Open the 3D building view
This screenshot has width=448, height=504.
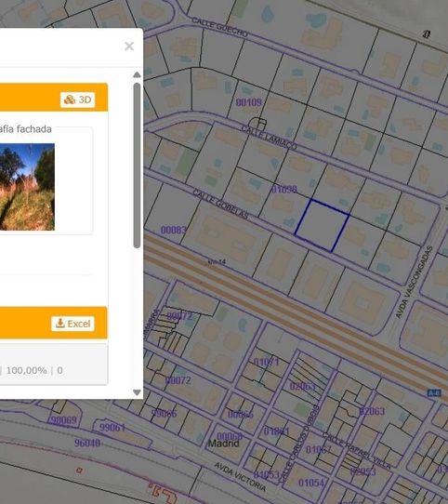(78, 99)
